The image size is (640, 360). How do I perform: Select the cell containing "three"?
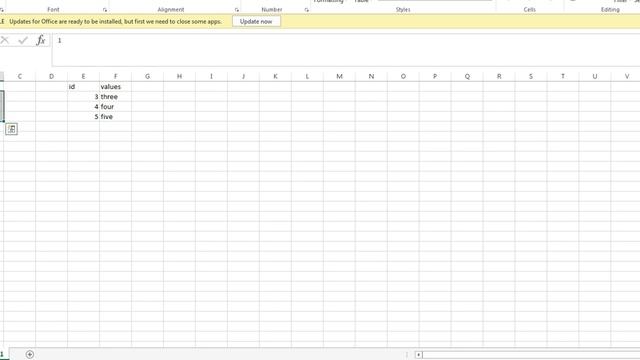[x=116, y=97]
